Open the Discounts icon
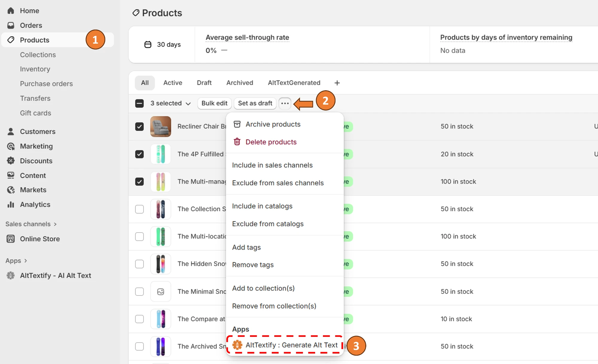 pos(11,161)
